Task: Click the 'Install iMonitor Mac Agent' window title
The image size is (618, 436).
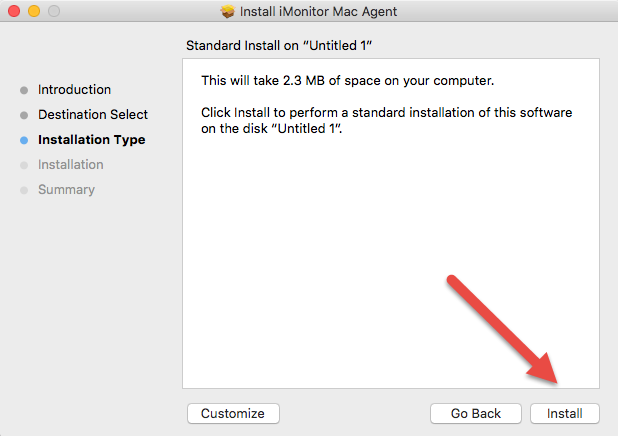Action: click(318, 11)
